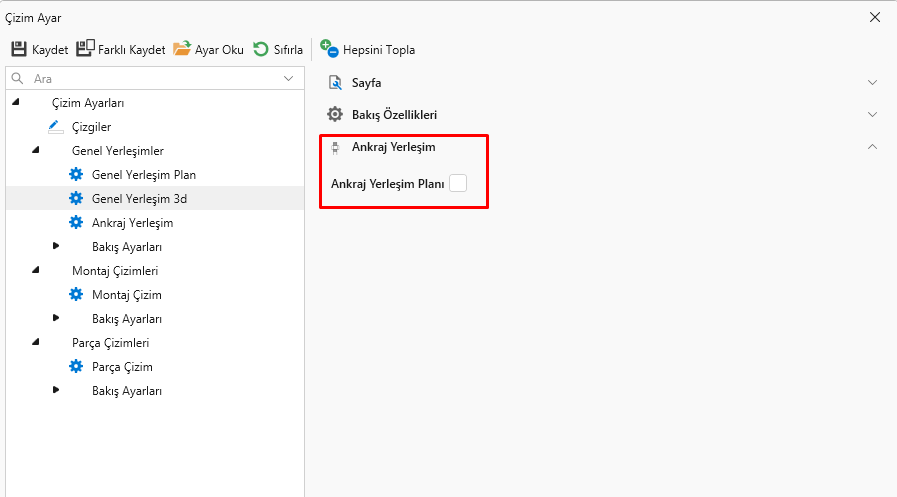Close the Çizim Ayar dialog window

pyautogui.click(x=875, y=17)
